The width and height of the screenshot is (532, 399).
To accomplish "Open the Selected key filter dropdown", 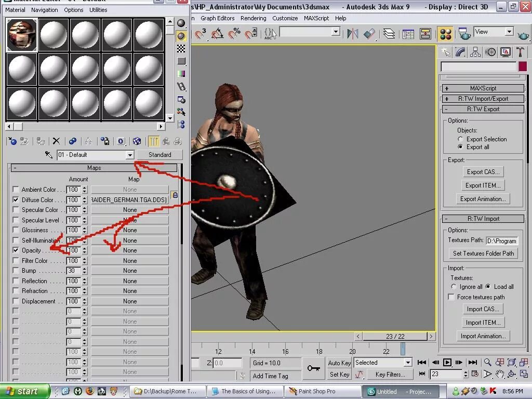I will pos(408,363).
